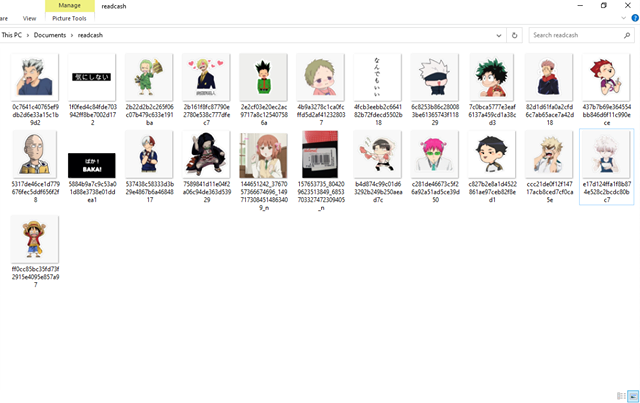Open the Manage contextual tab
640x403 pixels.
69,6
